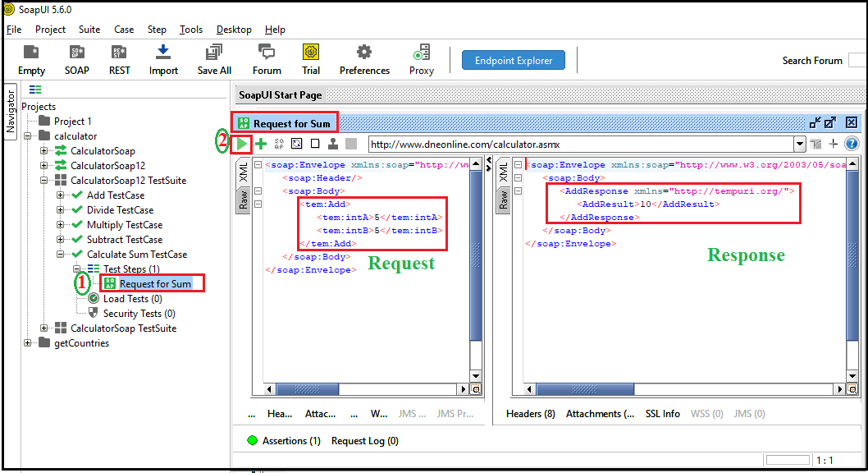
Task: Open the Suite menu
Action: point(89,30)
